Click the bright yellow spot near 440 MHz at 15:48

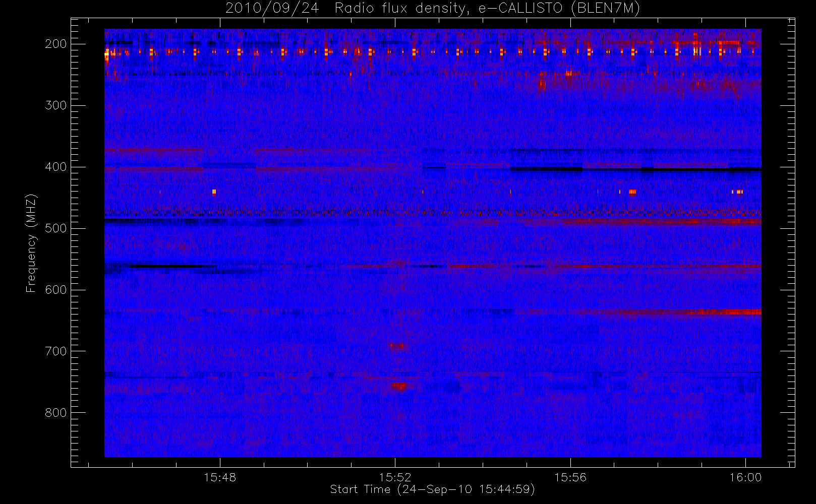pos(214,192)
